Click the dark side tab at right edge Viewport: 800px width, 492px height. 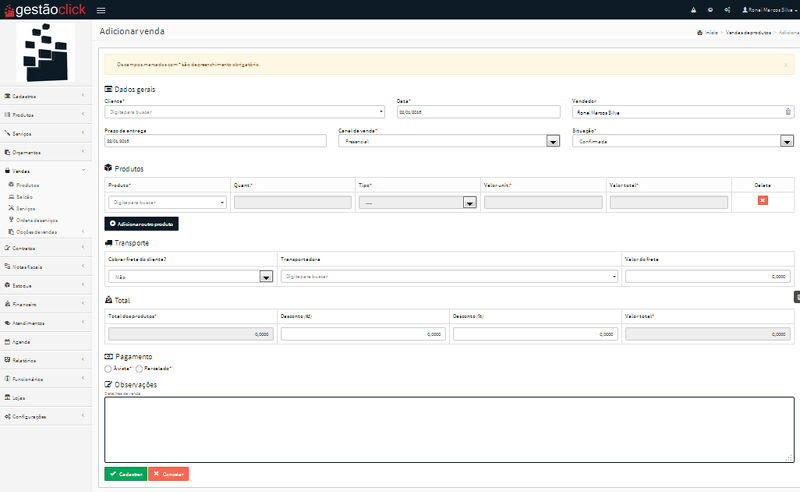pos(797,297)
